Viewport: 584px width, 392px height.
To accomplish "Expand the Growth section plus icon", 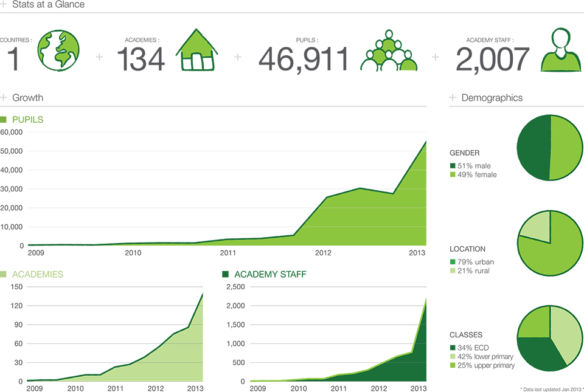I will pos(4,97).
